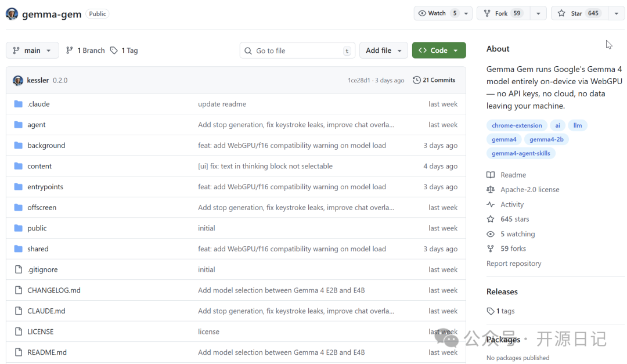Open the CLAUDE.md file name

46,311
